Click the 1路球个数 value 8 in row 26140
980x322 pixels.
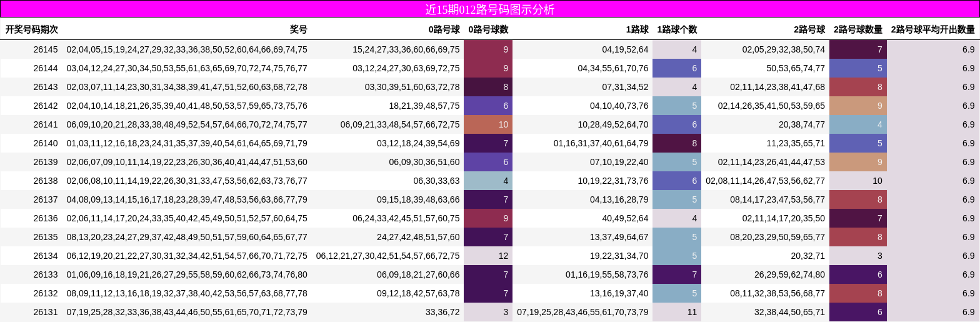677,143
